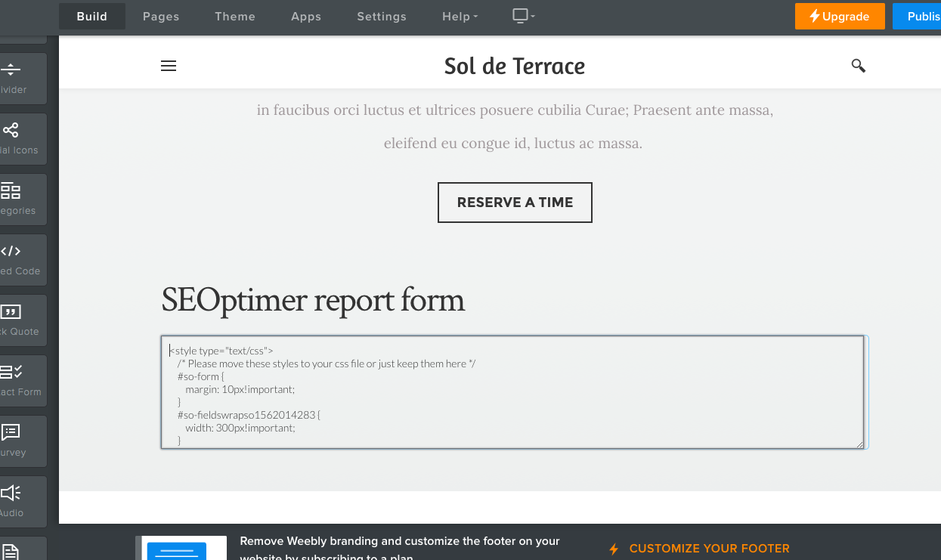
Task: Expand the Help menu
Action: (x=460, y=17)
